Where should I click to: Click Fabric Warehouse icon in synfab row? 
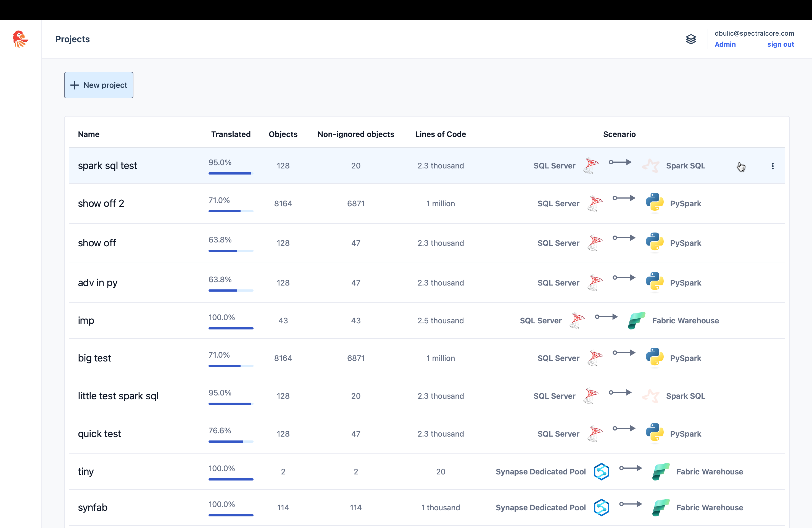[661, 508]
